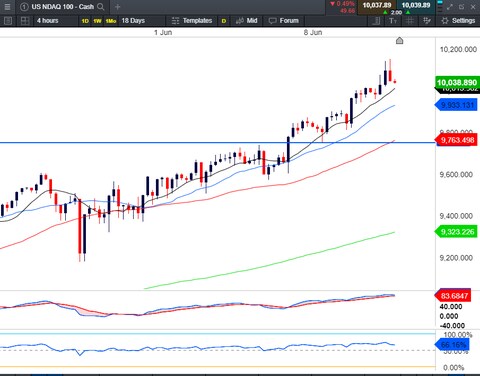
Task: Click the search magnifier beside US NDAQ 100
Action: (x=100, y=7)
